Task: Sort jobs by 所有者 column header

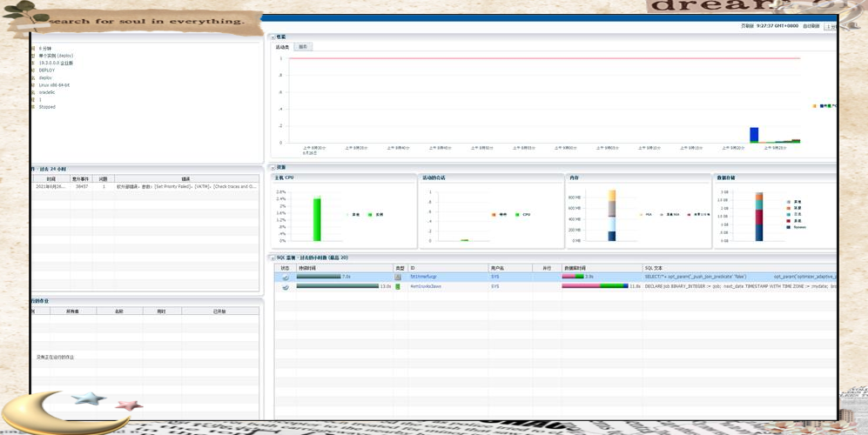Action: [73, 311]
